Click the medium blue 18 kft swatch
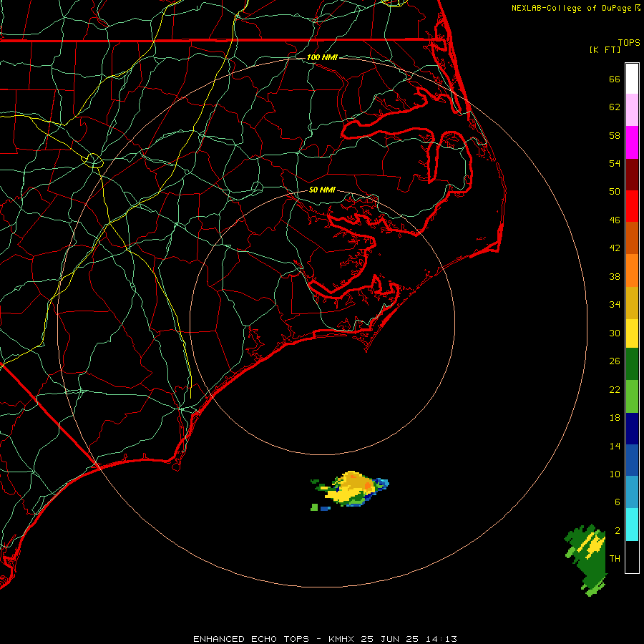Viewport: 644px width, 644px height. pyautogui.click(x=632, y=460)
